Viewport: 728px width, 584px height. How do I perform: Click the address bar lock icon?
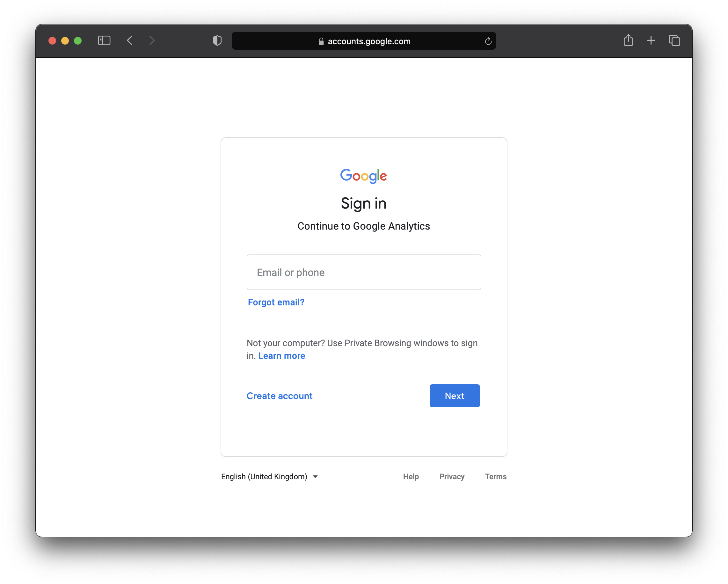pyautogui.click(x=321, y=41)
